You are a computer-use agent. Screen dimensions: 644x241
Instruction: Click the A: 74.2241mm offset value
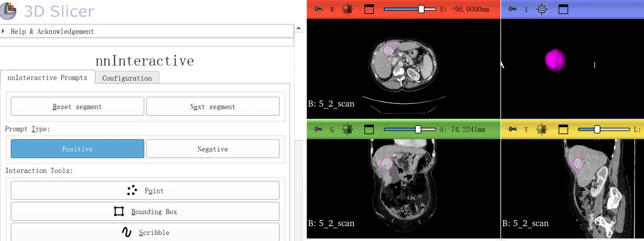click(x=463, y=129)
